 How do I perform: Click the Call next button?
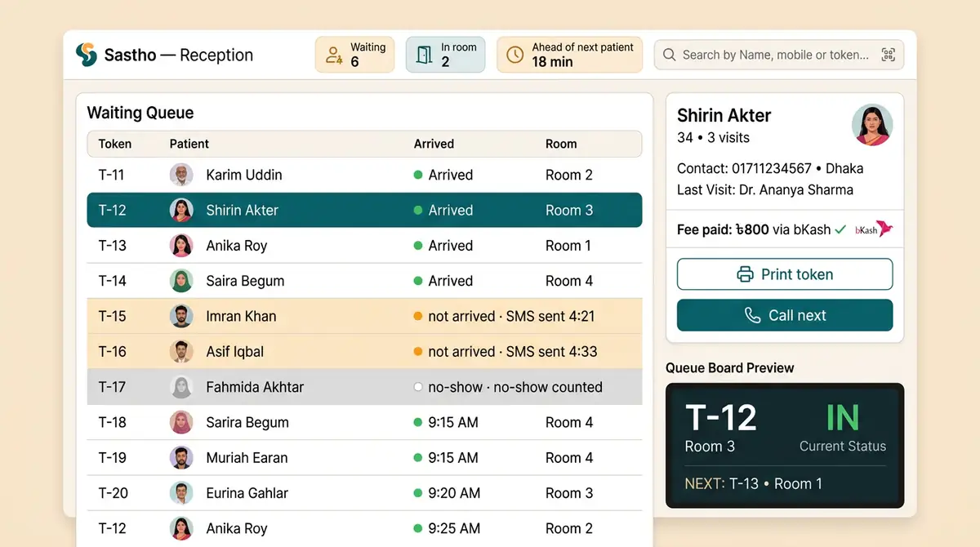[x=785, y=315]
